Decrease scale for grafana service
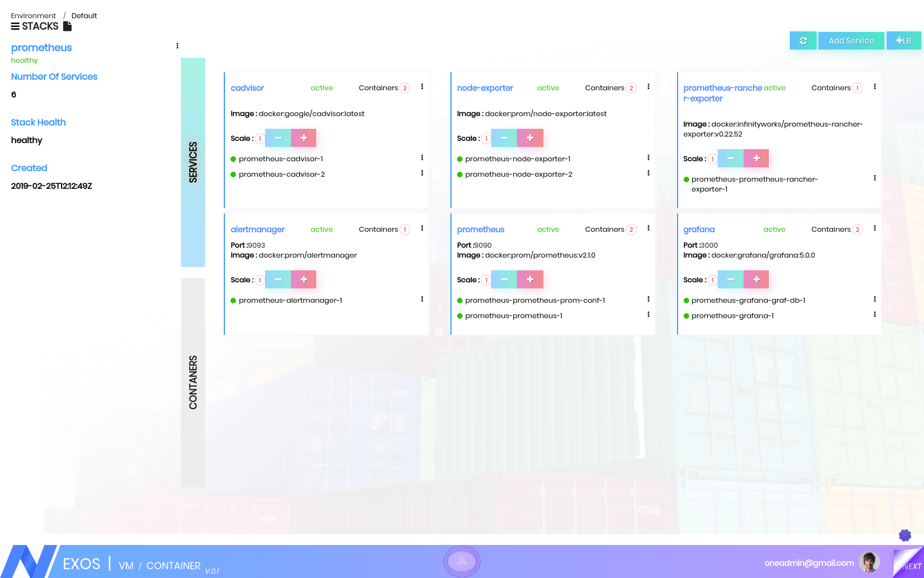The height and width of the screenshot is (578, 924). [730, 280]
